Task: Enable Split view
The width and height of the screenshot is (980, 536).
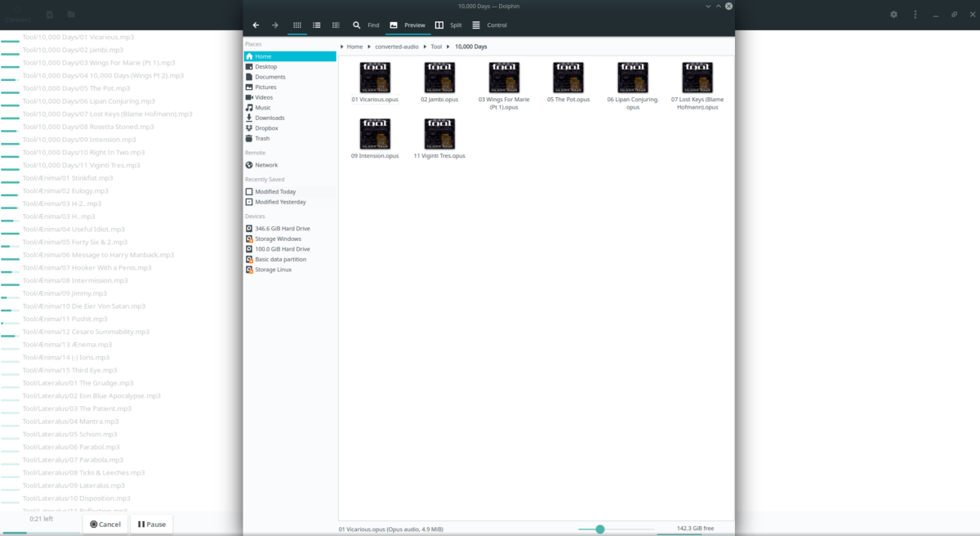Action: point(451,25)
